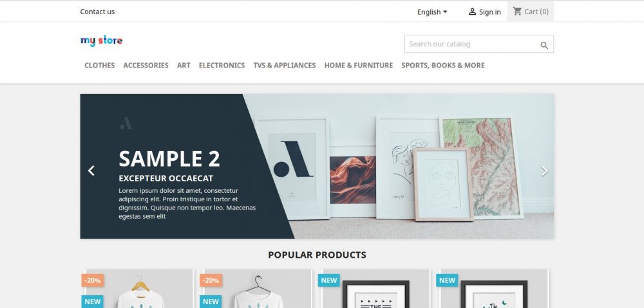Click the Sign in person icon

coord(472,12)
